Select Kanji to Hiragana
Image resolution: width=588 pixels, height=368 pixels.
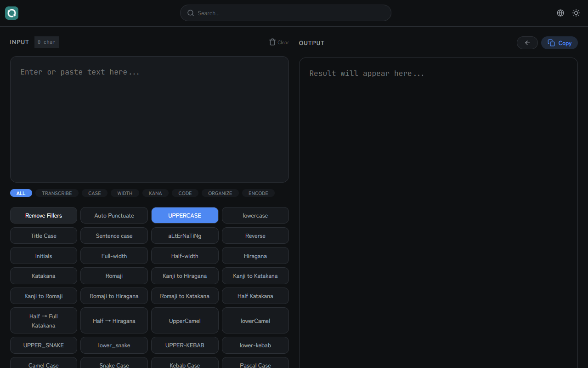click(x=185, y=276)
